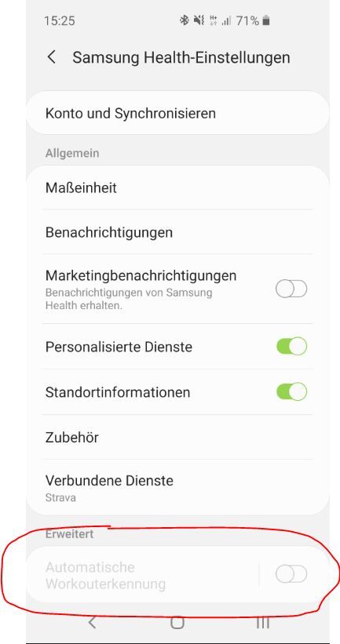This screenshot has height=644, width=340.
Task: Tap the 15:25 clock in status bar
Action: click(x=60, y=20)
